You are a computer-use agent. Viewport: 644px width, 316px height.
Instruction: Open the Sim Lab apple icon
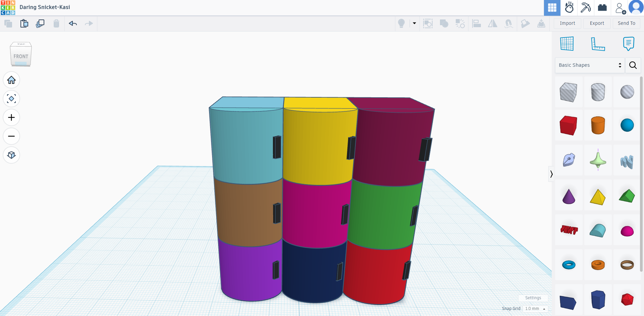pos(569,8)
